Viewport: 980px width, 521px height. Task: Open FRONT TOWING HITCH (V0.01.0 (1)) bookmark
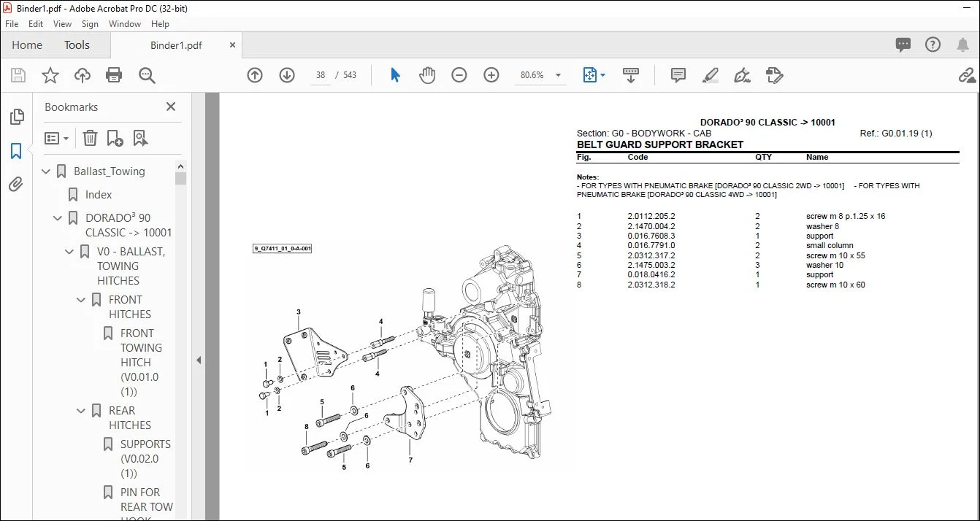point(141,363)
